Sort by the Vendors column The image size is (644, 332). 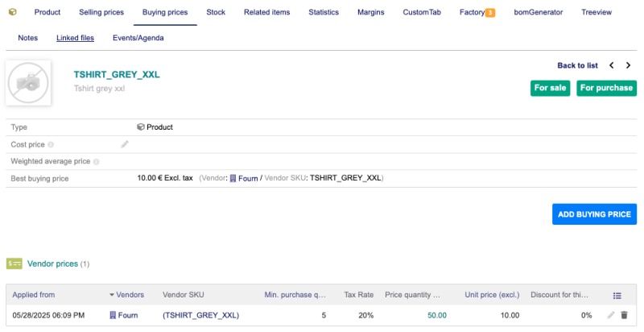tap(129, 295)
